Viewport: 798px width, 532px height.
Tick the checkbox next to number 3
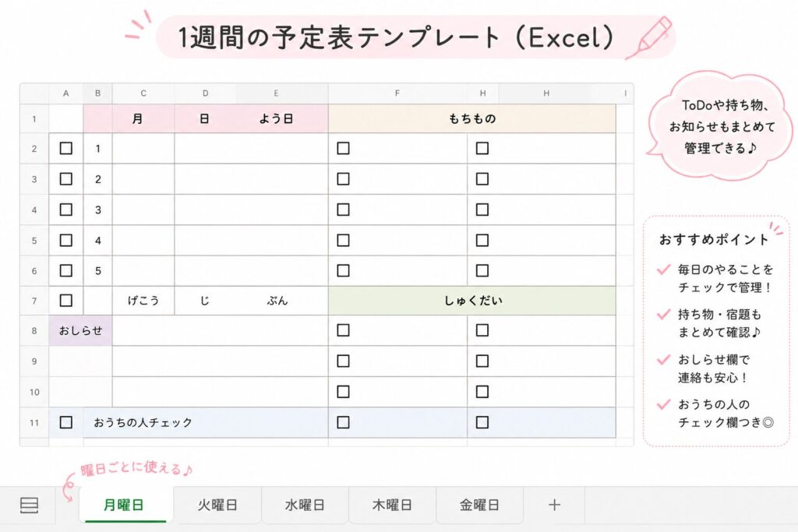pyautogui.click(x=65, y=210)
